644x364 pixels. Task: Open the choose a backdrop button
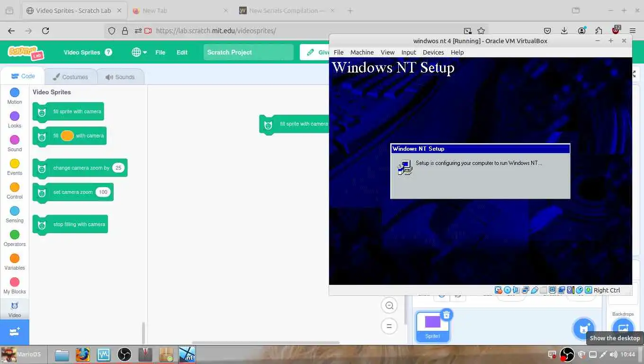[x=623, y=328]
